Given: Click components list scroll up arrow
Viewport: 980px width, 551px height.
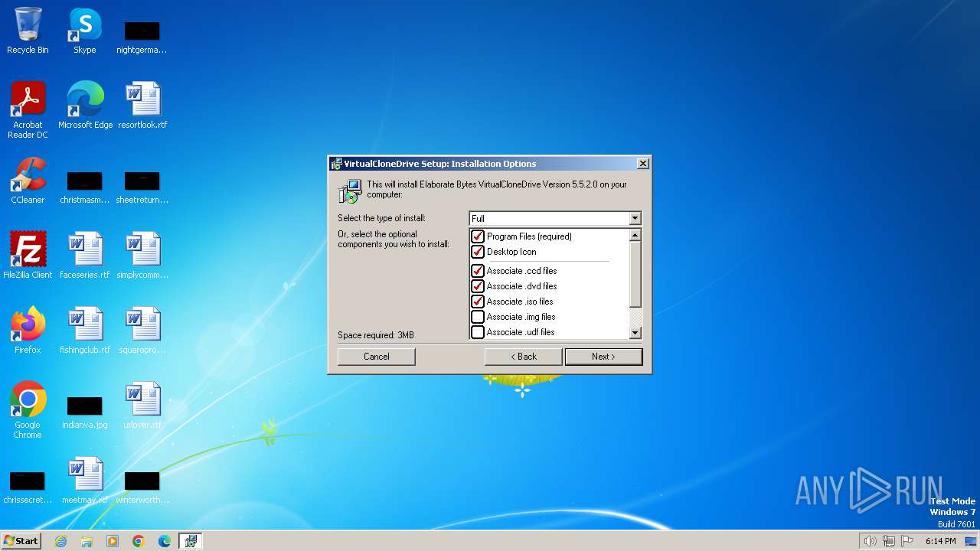Looking at the screenshot, I should pyautogui.click(x=635, y=235).
